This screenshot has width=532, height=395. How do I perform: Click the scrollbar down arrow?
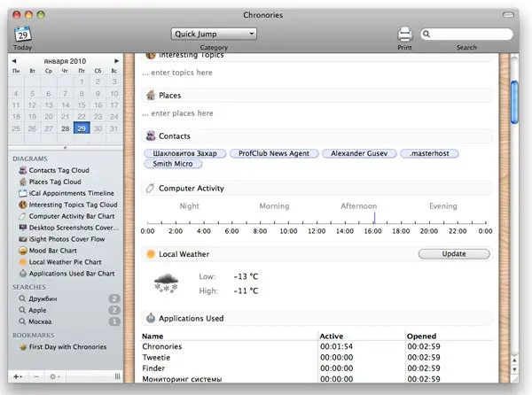pos(514,369)
